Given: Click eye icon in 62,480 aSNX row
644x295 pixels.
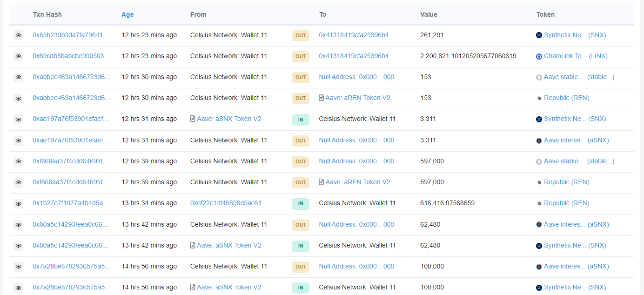Looking at the screenshot, I should [18, 225].
